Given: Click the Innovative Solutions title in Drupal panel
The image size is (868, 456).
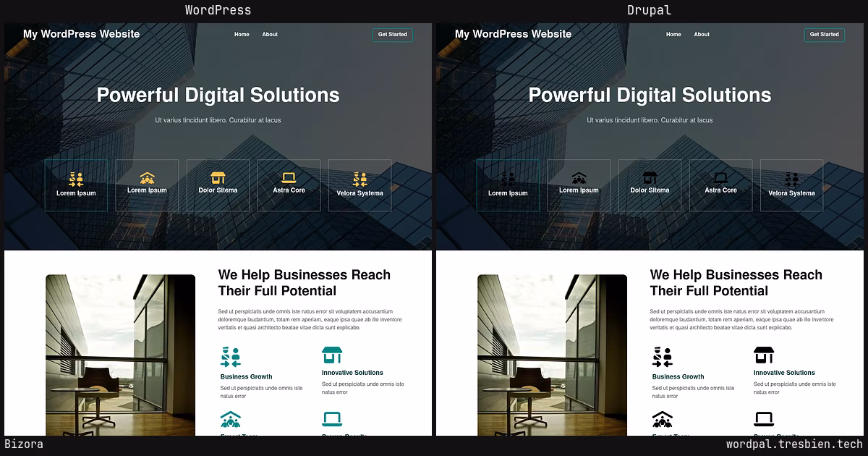Looking at the screenshot, I should (784, 373).
